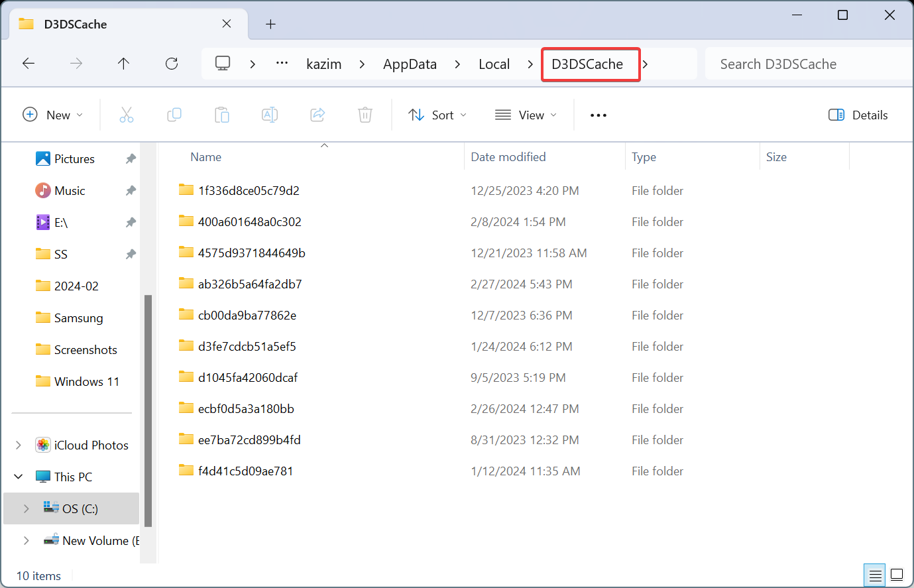
Task: Click the AppData breadcrumb segment
Action: [410, 64]
